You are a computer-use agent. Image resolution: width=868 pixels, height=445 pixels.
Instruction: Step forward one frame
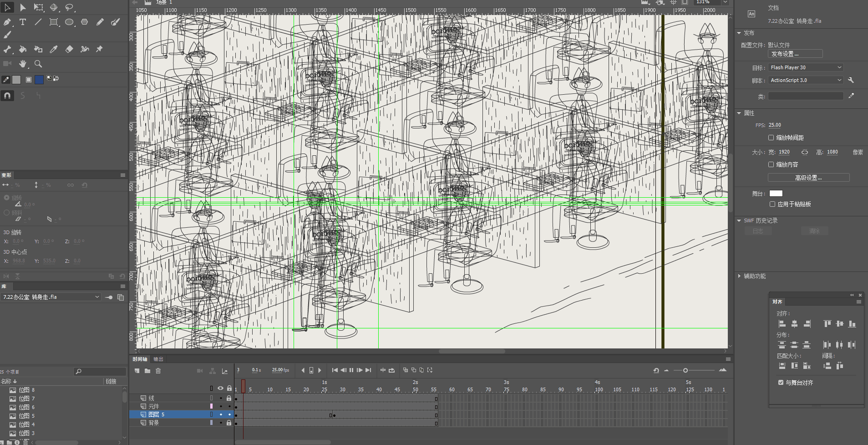coord(360,370)
